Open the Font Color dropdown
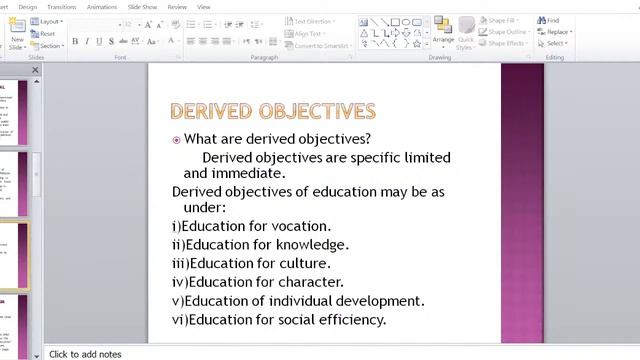The height and width of the screenshot is (360, 640). 173,41
